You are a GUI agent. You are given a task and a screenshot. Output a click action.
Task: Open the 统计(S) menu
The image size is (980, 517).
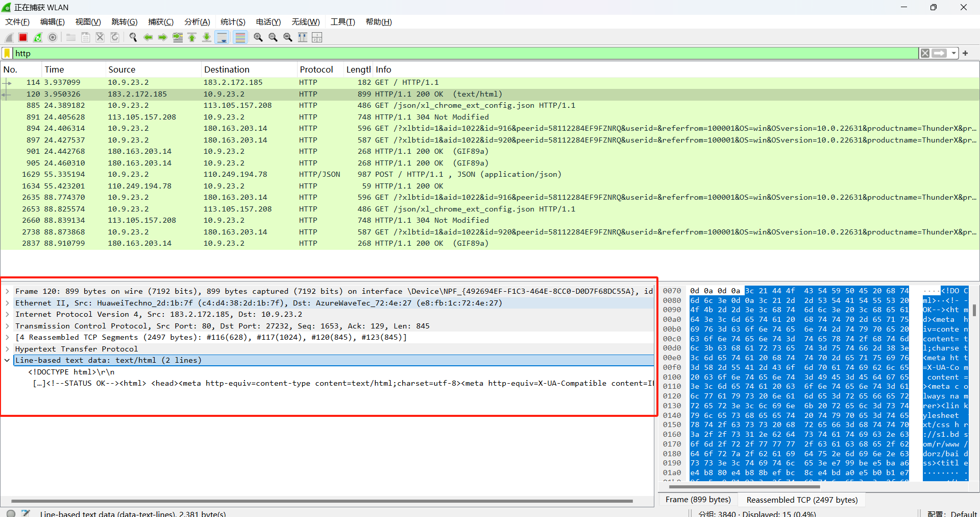233,22
